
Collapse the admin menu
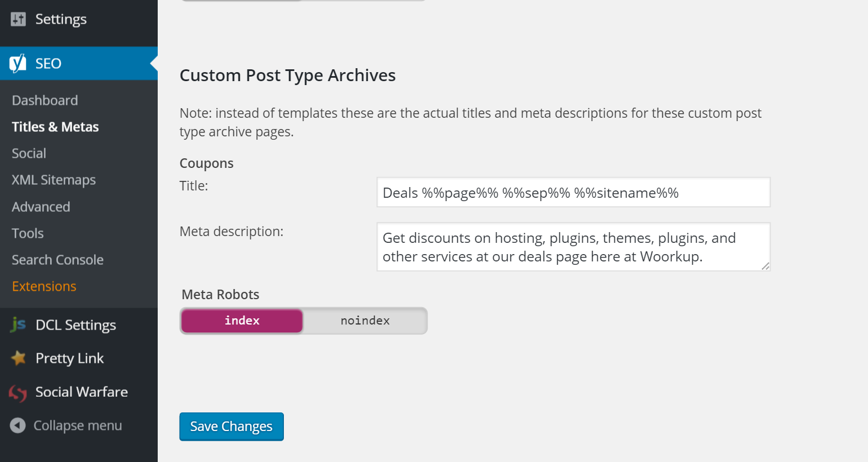coord(79,425)
